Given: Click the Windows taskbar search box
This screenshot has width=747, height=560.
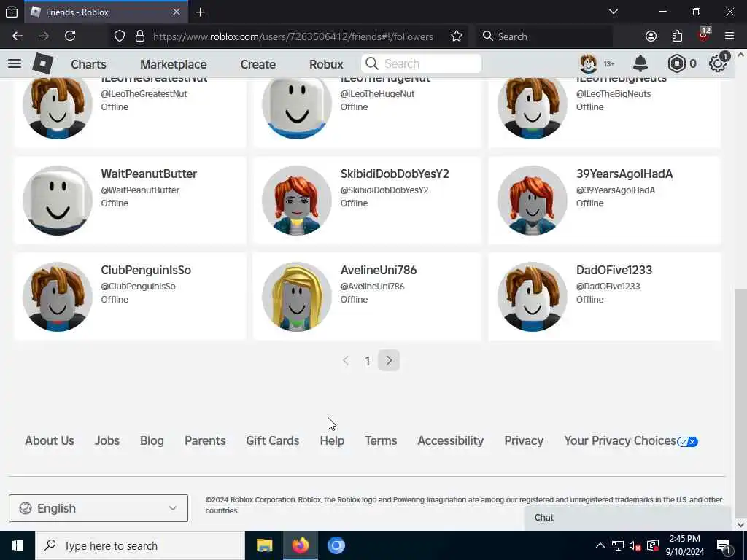Looking at the screenshot, I should pos(140,545).
